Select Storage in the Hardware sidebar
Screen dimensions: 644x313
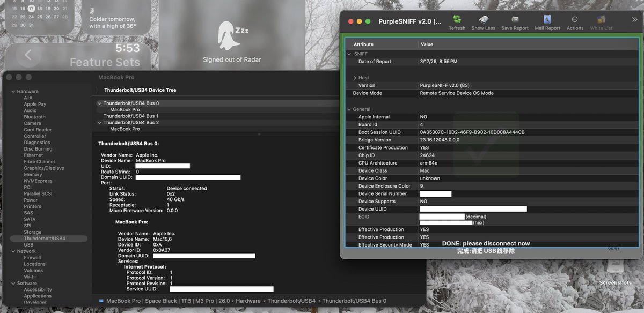(x=32, y=232)
